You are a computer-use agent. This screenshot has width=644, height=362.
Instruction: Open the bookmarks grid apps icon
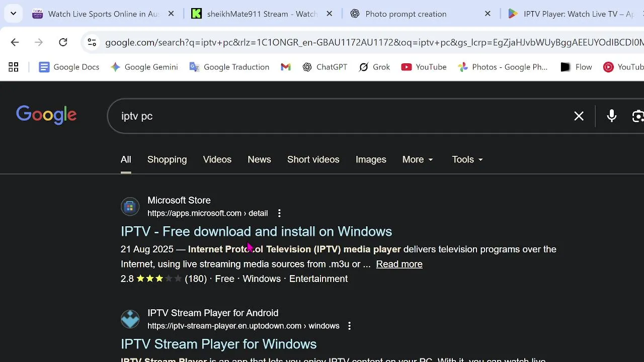pyautogui.click(x=14, y=67)
